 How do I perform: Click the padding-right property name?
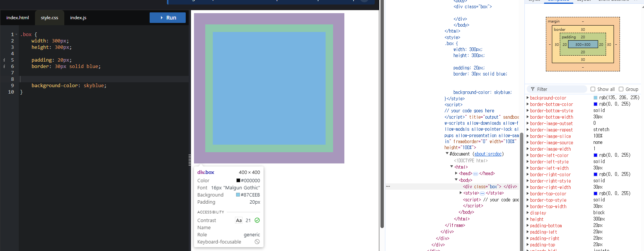(545, 238)
